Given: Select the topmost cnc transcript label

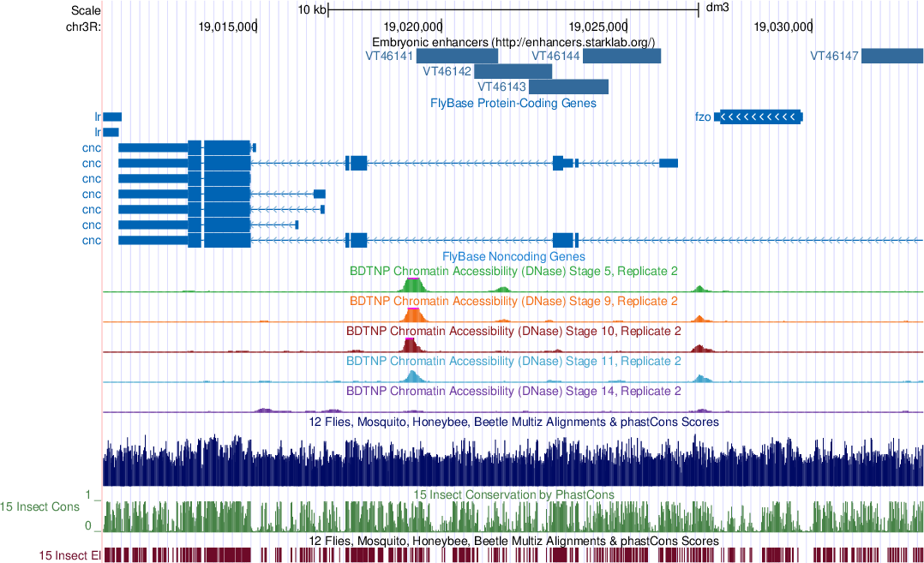Looking at the screenshot, I should [x=91, y=148].
